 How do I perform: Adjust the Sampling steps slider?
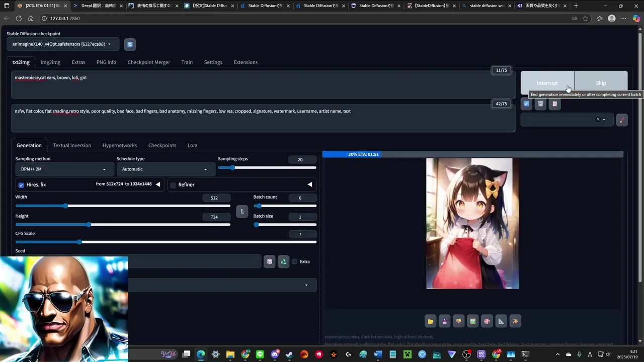(x=267, y=167)
